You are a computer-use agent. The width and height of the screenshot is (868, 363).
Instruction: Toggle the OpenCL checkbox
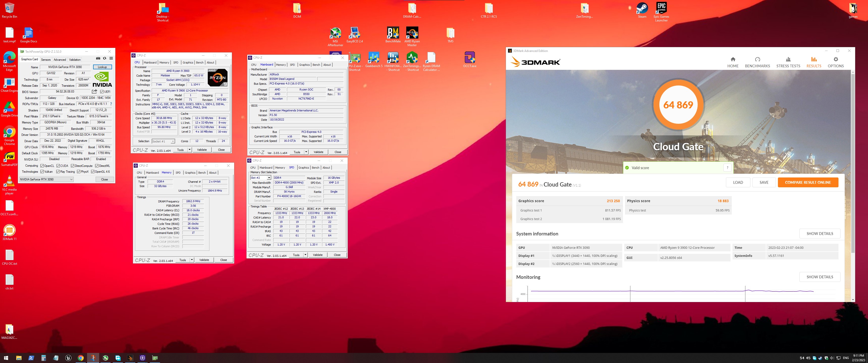[42, 166]
